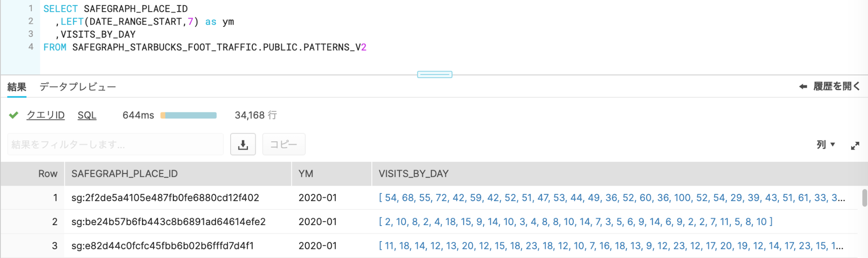Open VISITS_BY_DAY array in row 1
This screenshot has width=868, height=258.
pos(612,198)
